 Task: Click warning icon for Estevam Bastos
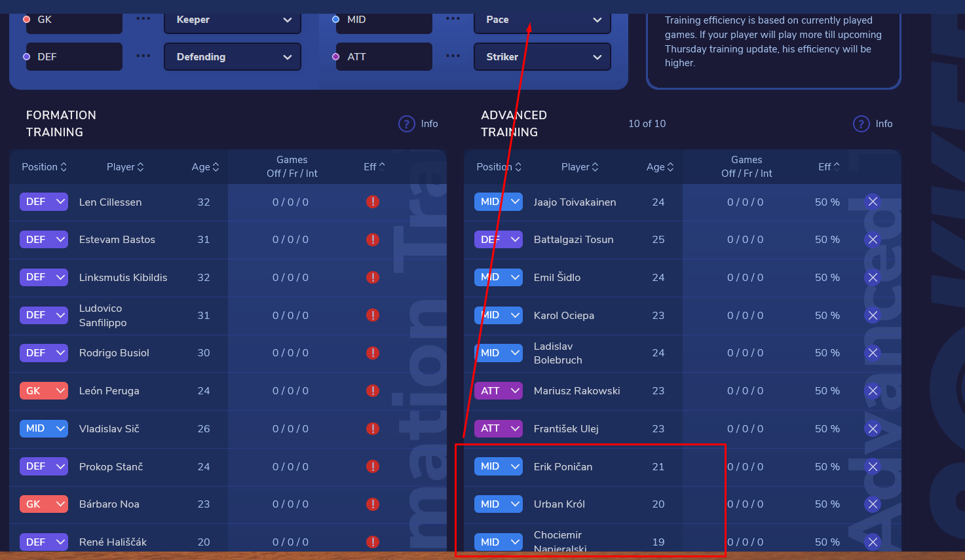(x=373, y=240)
